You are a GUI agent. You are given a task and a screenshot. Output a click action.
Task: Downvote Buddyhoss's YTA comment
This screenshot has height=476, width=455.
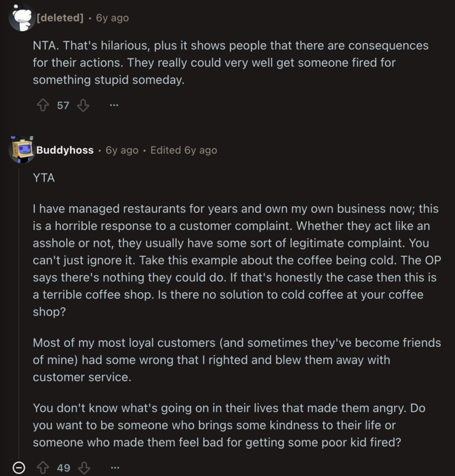83,468
